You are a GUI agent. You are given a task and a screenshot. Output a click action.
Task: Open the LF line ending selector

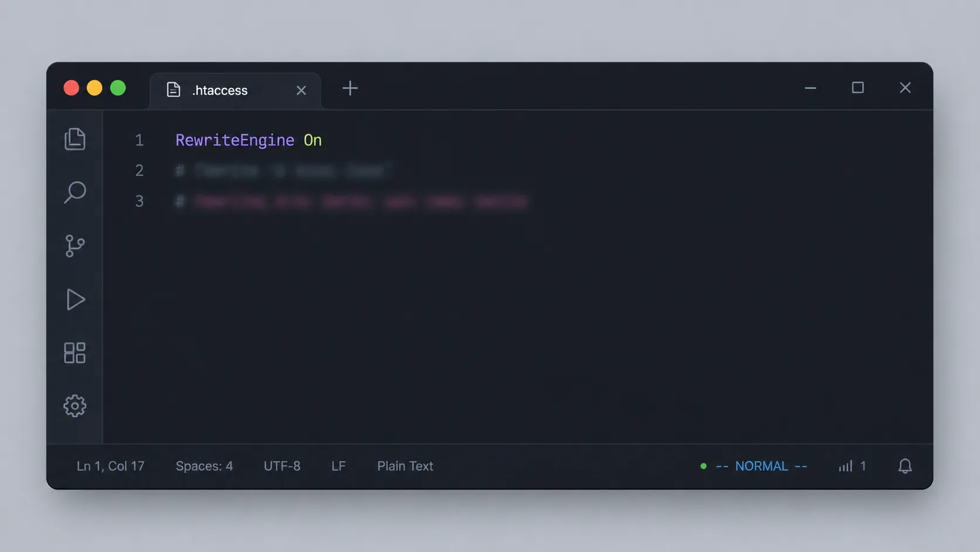click(x=338, y=466)
